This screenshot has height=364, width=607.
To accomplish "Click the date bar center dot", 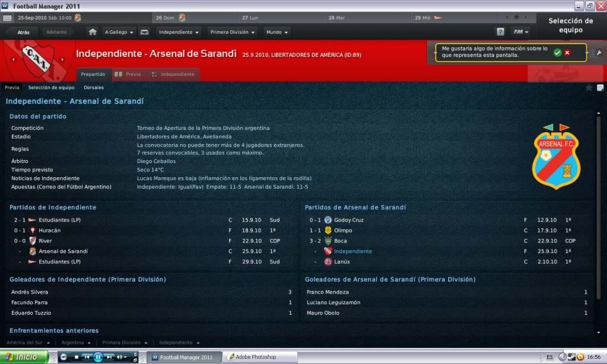I will pos(516,17).
